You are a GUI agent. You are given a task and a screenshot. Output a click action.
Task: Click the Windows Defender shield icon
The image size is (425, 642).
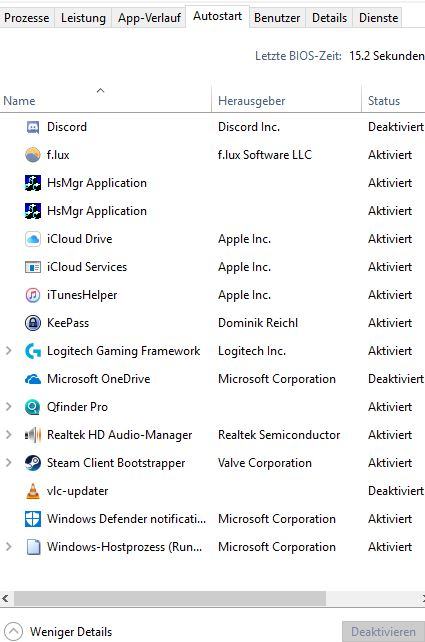(x=33, y=519)
